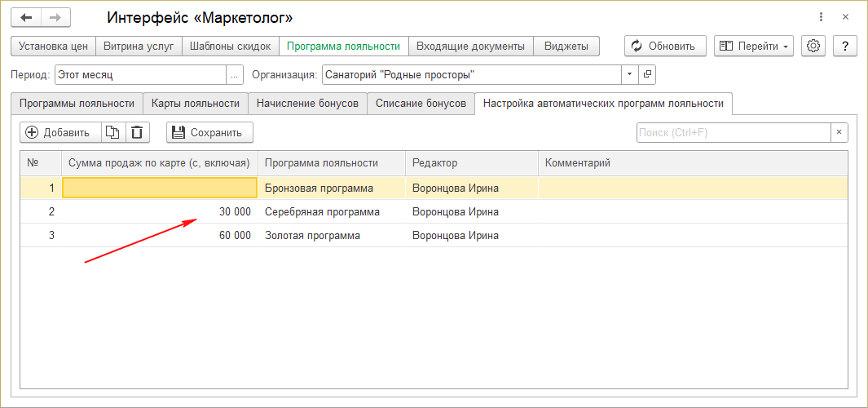
Task: Click the forward navigation arrow
Action: [x=55, y=17]
